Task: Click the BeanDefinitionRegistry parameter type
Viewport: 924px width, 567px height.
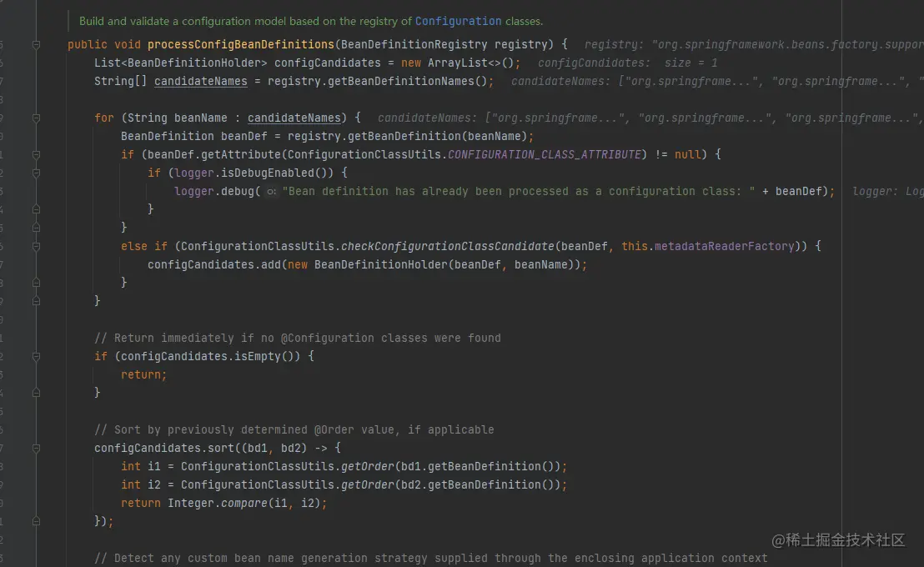Action: tap(414, 45)
